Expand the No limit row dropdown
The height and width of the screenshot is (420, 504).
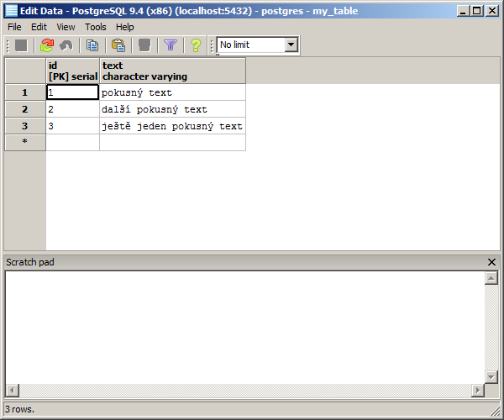click(x=291, y=45)
